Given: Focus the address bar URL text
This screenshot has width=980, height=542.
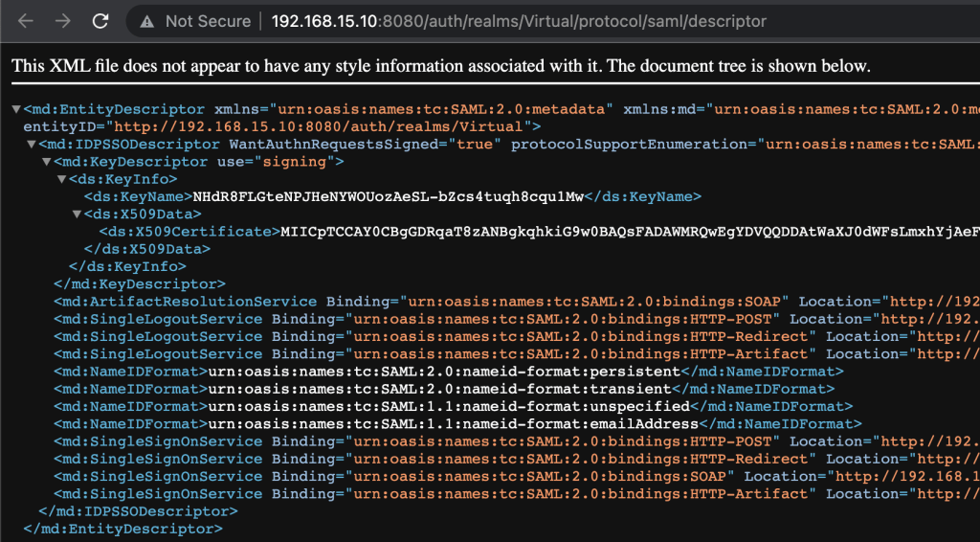Looking at the screenshot, I should [517, 21].
